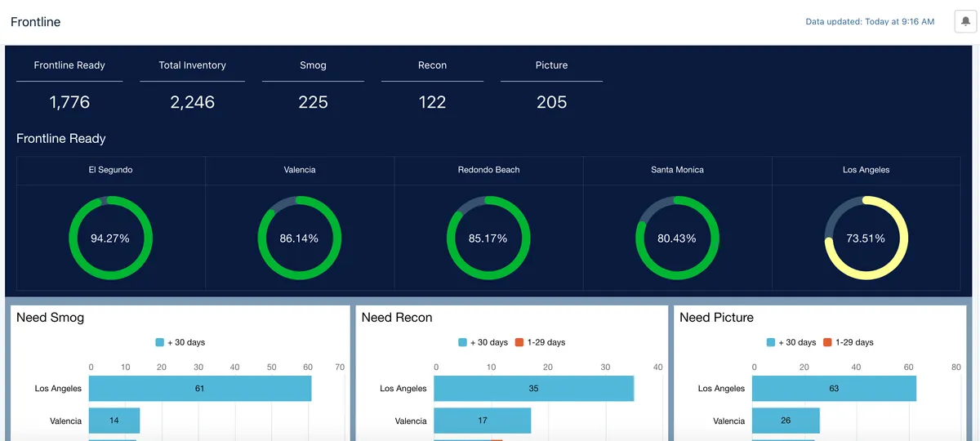Click the 225 Smog value
This screenshot has width=980, height=441.
coord(313,102)
